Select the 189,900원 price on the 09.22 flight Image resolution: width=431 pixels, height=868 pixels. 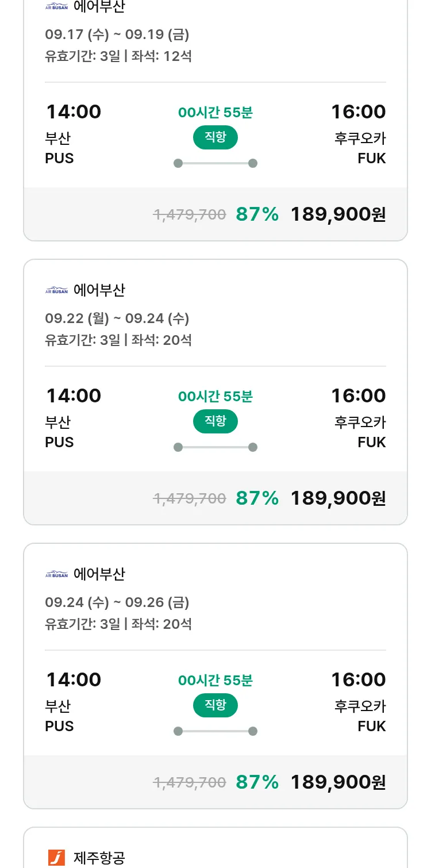tap(338, 498)
